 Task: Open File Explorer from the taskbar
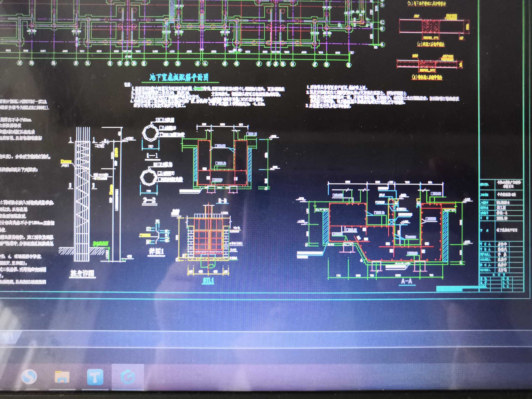(x=62, y=377)
